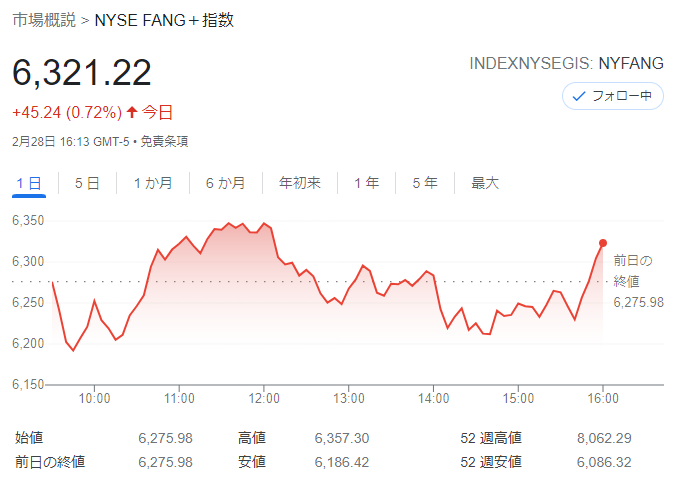The height and width of the screenshot is (480, 678).
Task: Switch chart to 6か月 range
Action: (x=225, y=183)
